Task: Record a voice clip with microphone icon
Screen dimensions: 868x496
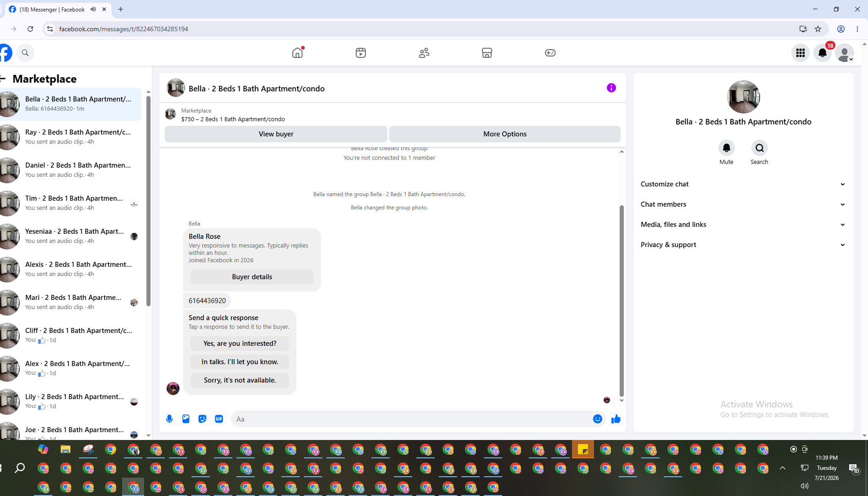Action: coord(169,419)
